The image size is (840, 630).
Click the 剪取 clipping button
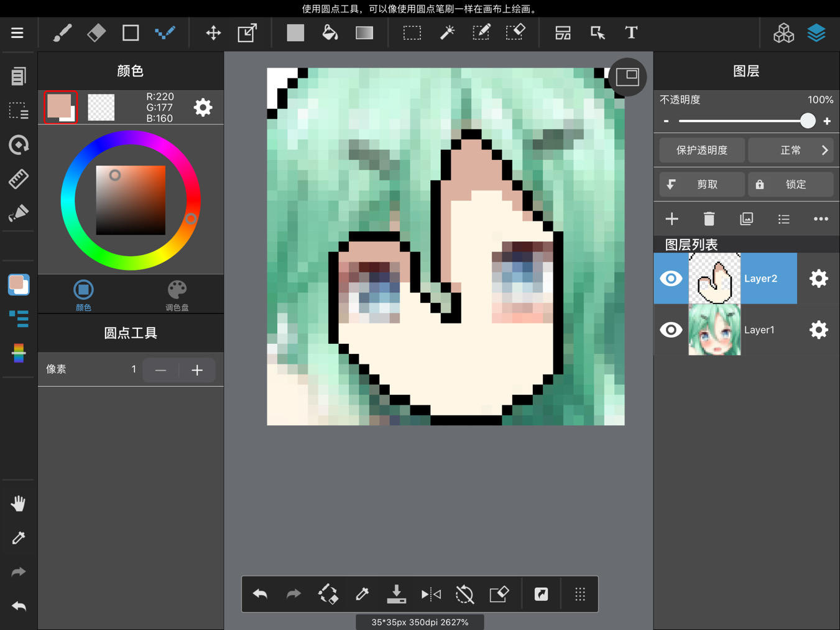pos(702,184)
